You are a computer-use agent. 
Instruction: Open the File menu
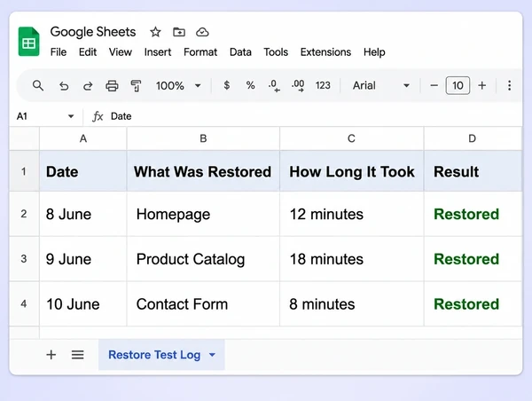click(x=59, y=52)
